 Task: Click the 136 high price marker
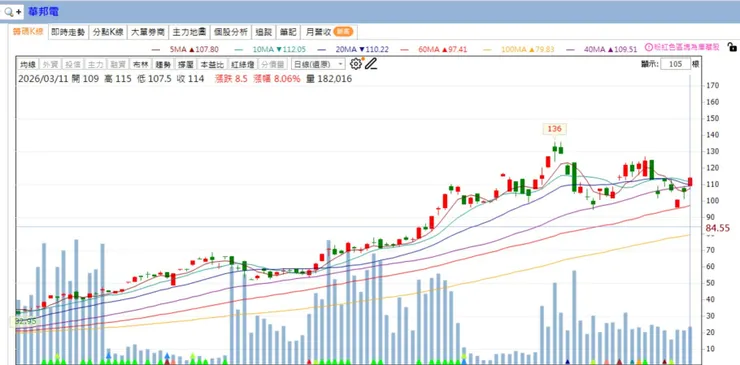[x=554, y=128]
